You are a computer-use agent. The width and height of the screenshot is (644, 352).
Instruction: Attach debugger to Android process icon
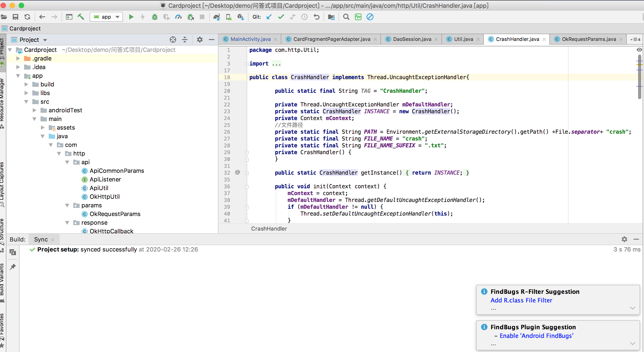pyautogui.click(x=191, y=17)
